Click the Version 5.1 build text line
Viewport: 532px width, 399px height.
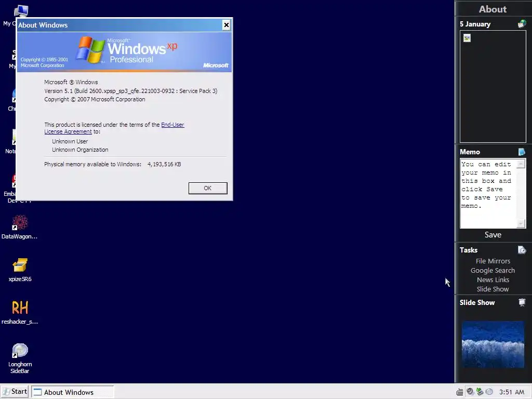pyautogui.click(x=130, y=91)
